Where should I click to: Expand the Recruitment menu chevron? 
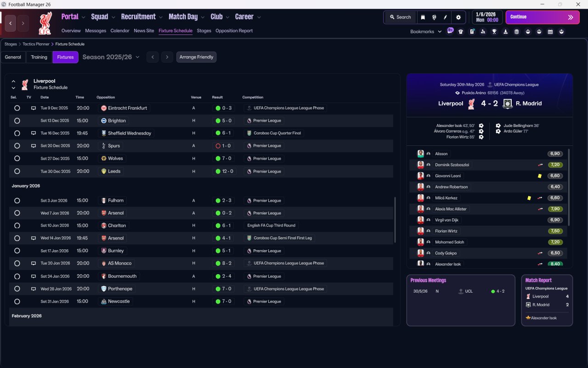pos(161,17)
